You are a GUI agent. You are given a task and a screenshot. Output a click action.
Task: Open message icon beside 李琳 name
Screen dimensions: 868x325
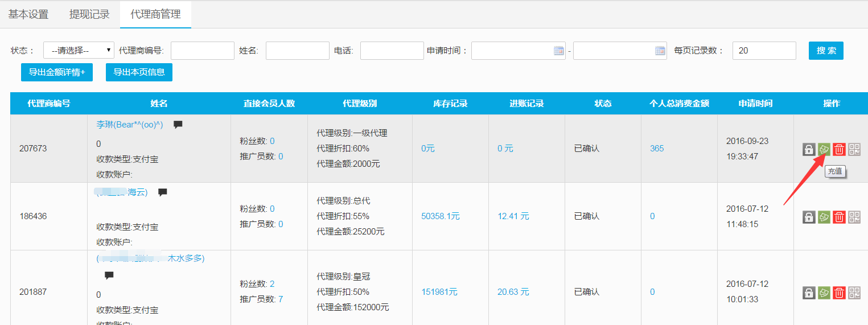click(178, 125)
